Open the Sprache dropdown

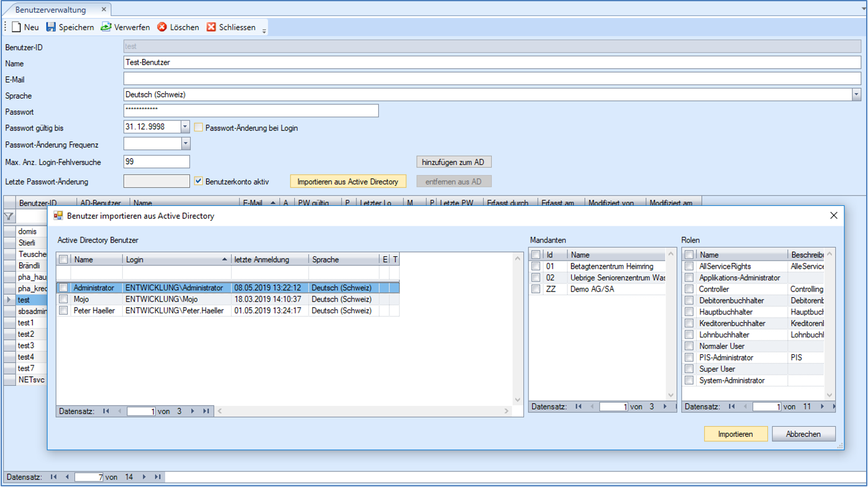coord(856,95)
